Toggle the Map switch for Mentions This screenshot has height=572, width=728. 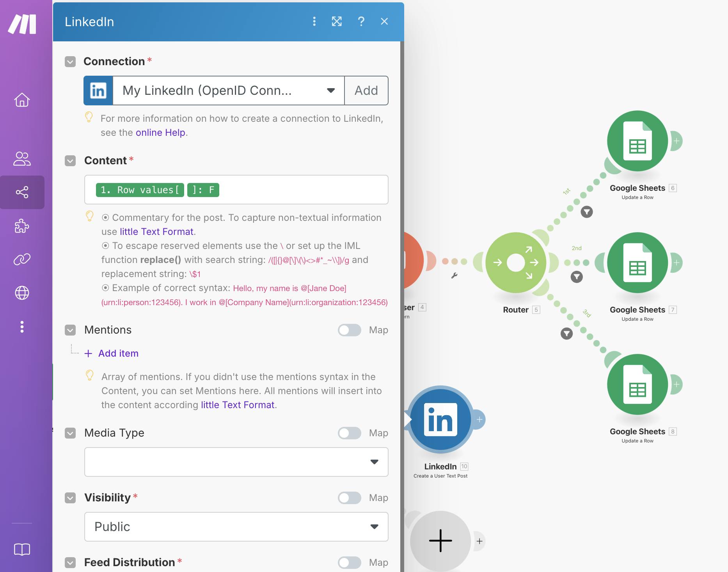(350, 330)
